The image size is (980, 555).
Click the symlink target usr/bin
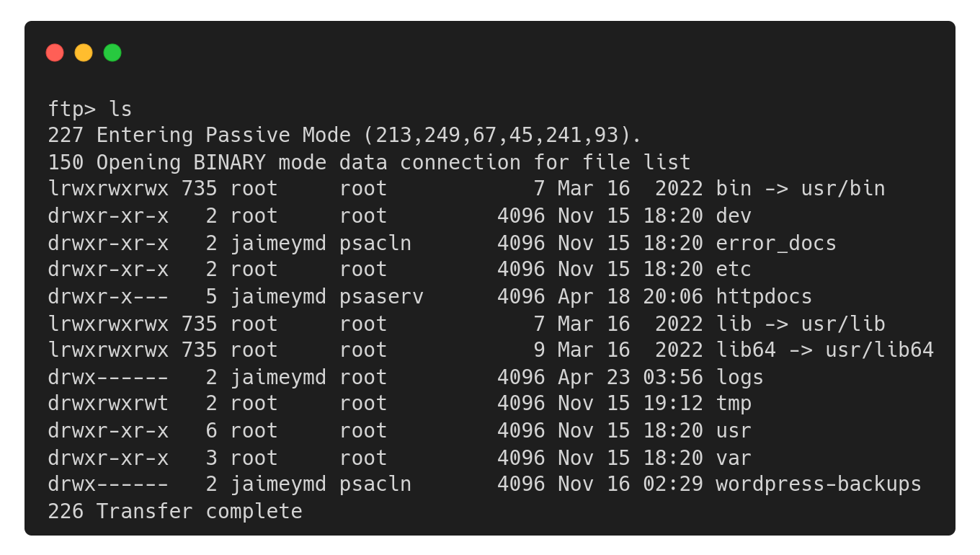click(843, 189)
